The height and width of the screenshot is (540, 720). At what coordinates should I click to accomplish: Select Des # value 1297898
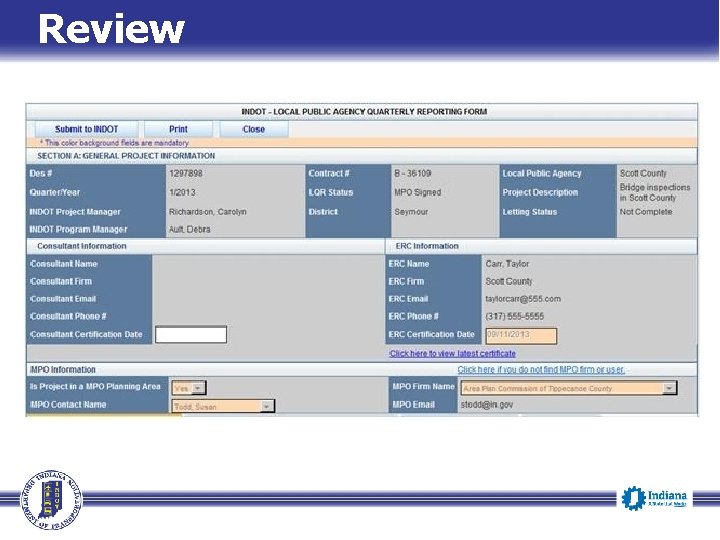186,174
